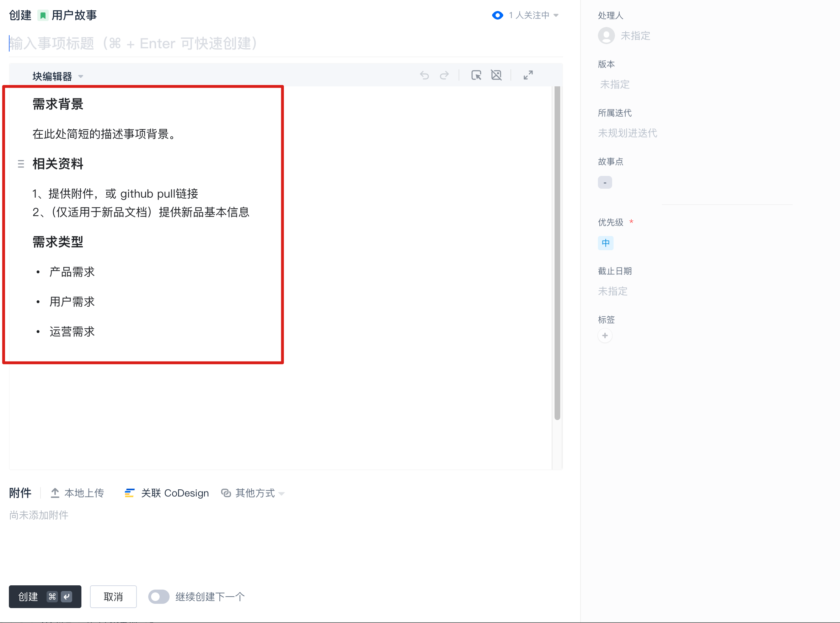Click the 中 priority color tag
The height and width of the screenshot is (623, 840).
point(605,243)
